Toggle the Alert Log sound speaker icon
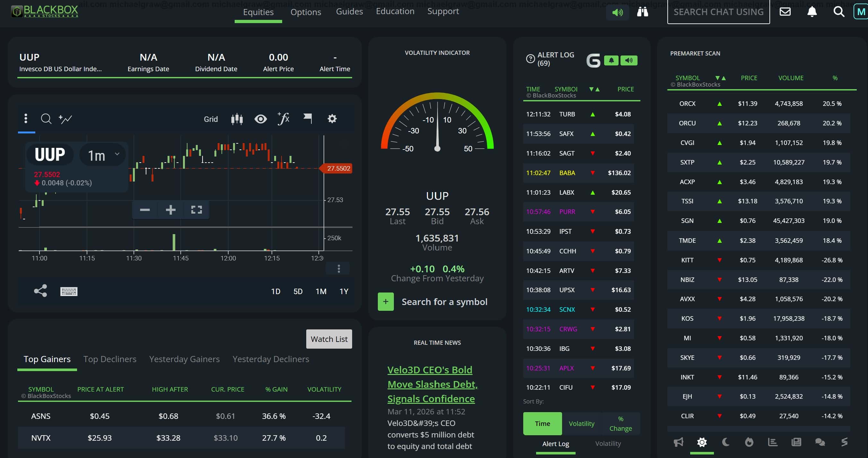Screen dimensions: 868x458 pyautogui.click(x=629, y=61)
